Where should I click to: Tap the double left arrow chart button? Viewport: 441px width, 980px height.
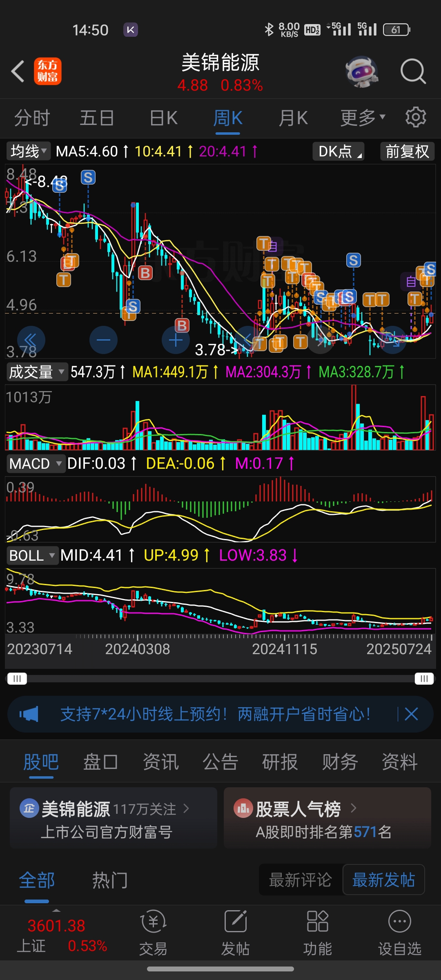point(31,340)
